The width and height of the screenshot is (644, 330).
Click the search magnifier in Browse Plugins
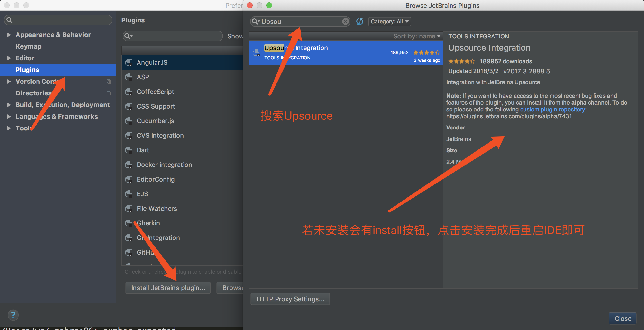255,21
